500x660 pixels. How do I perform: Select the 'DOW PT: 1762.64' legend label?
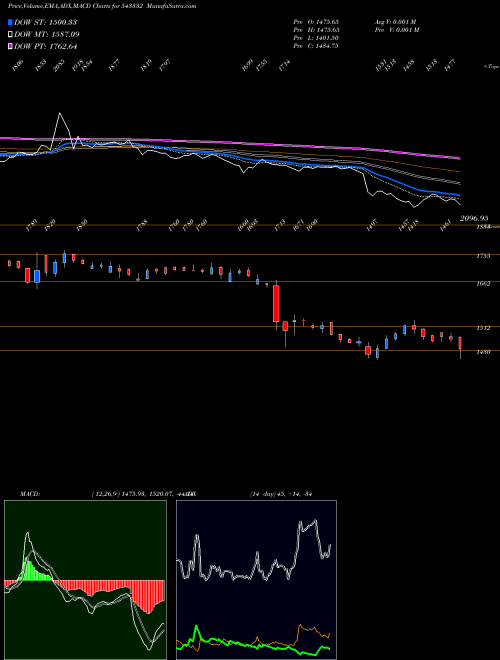pyautogui.click(x=45, y=46)
